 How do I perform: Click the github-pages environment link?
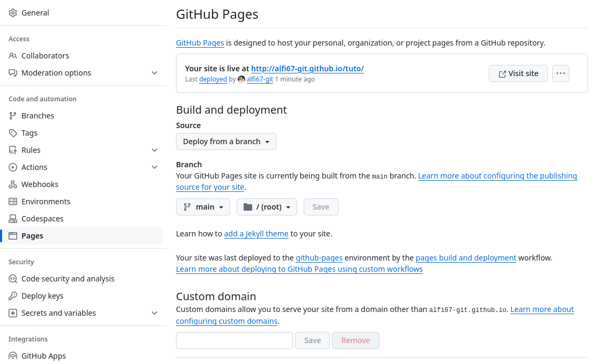[319, 258]
